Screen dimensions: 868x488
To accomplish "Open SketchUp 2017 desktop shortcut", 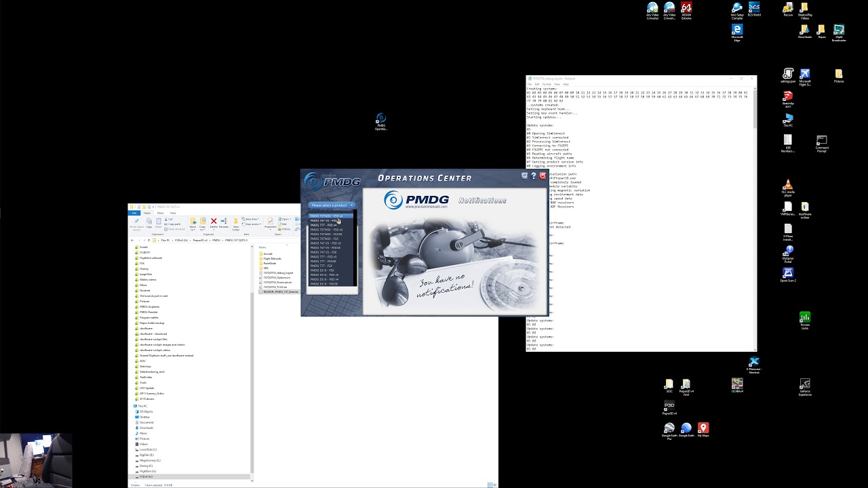I will pos(788,100).
